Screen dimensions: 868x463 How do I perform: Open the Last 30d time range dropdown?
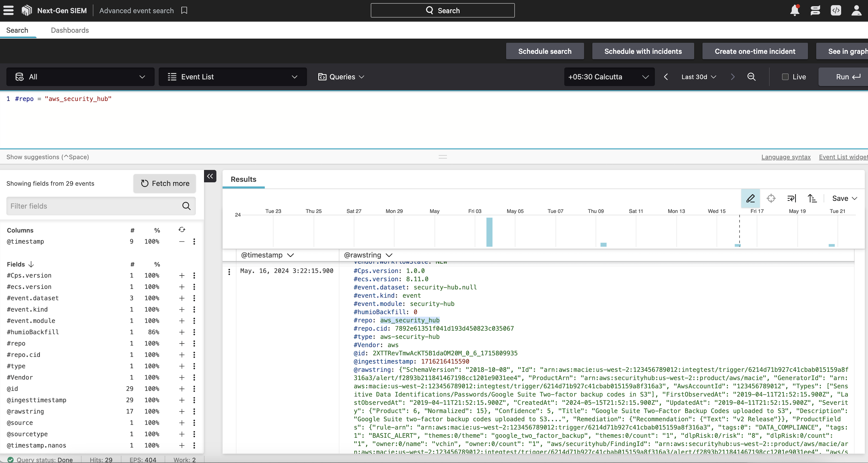699,77
